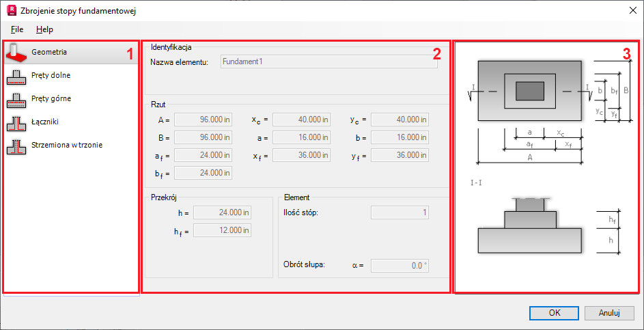Click the Przekrój group title
Screen dimensions: 644x330
(163, 197)
